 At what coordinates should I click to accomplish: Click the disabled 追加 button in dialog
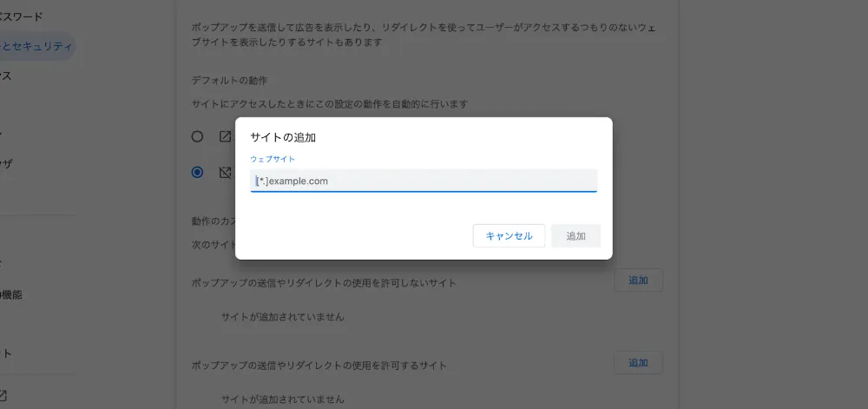[575, 236]
